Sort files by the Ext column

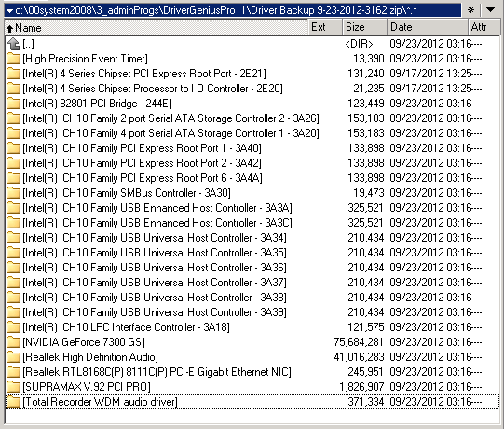[325, 27]
